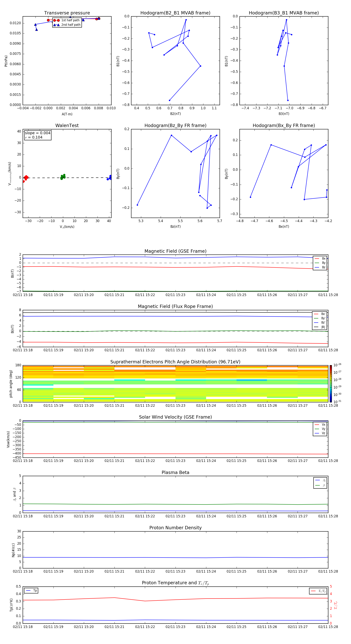Select βp in the Plasma Beta legend
Image resolution: width=351 pixels, height=644 pixels.
click(x=320, y=480)
